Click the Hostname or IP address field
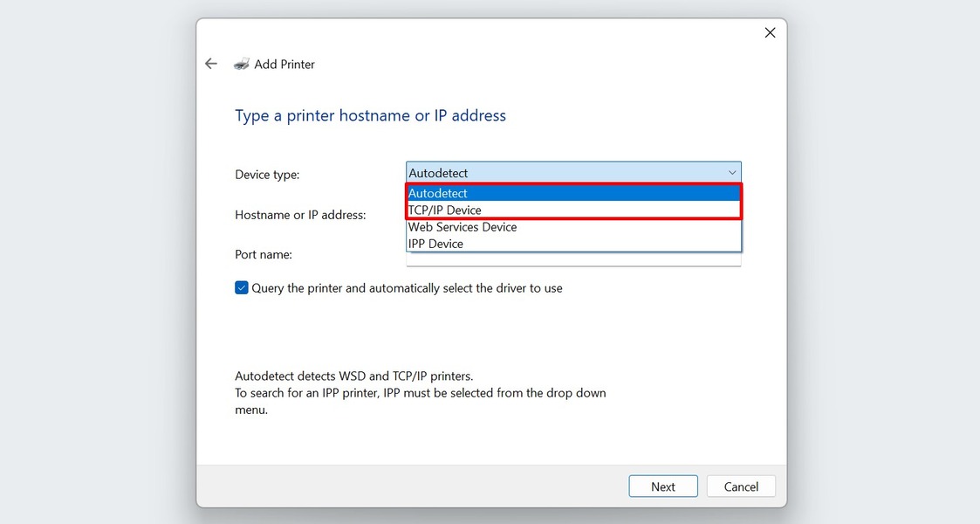This screenshot has height=524, width=980. [x=572, y=215]
